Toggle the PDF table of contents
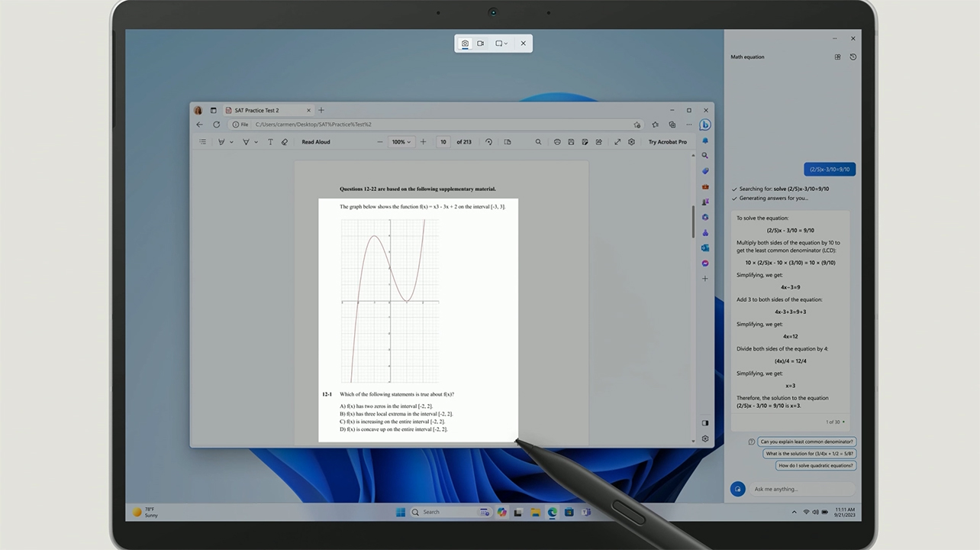 click(202, 141)
